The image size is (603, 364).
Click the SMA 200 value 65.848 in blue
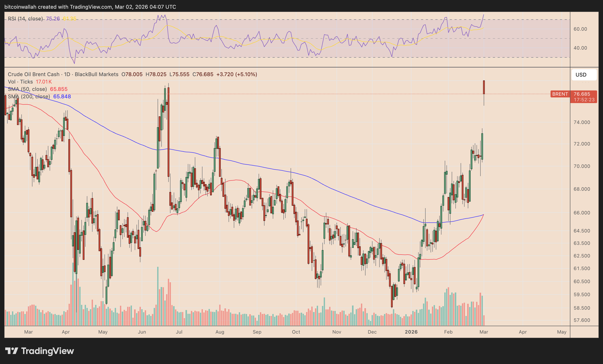[62, 97]
